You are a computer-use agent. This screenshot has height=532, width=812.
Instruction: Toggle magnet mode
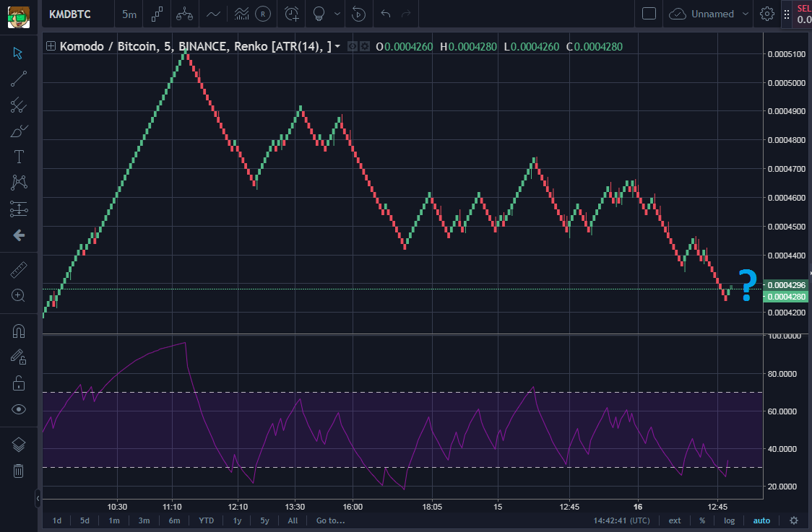(x=18, y=331)
